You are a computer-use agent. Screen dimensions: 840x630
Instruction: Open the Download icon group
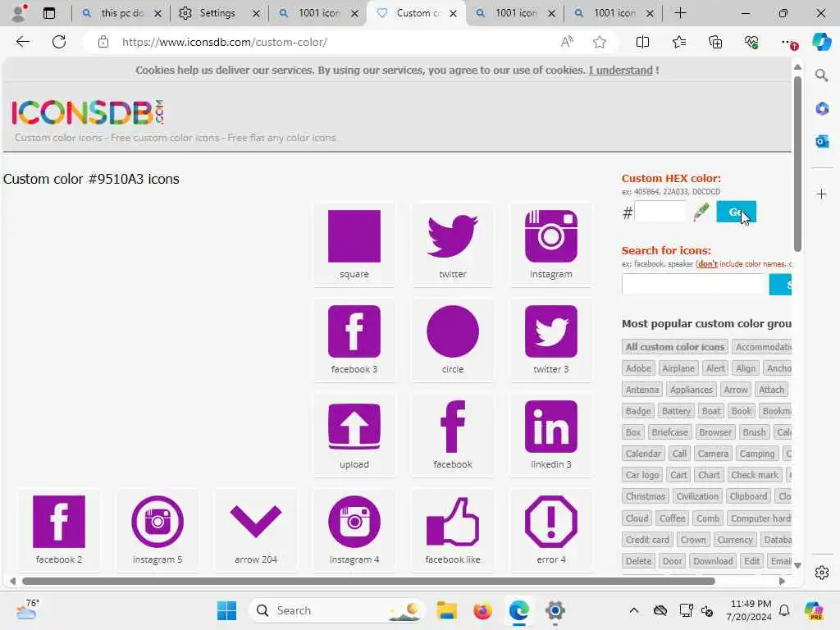pyautogui.click(x=713, y=561)
